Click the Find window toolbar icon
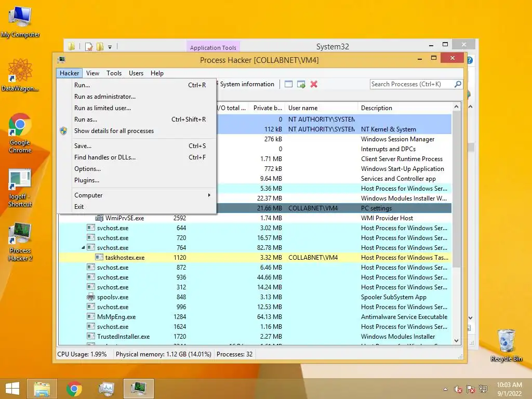 [x=288, y=84]
